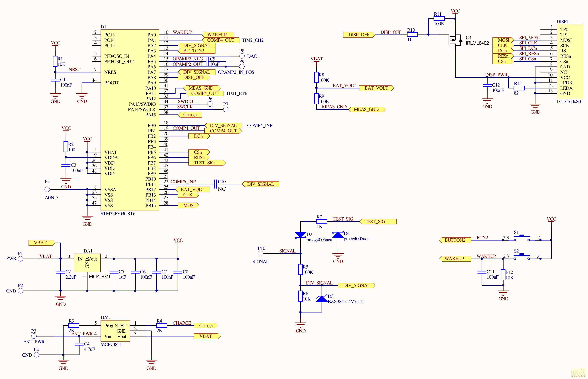Select capacitor C10 marked NC
588x379 pixels.
(x=215, y=184)
